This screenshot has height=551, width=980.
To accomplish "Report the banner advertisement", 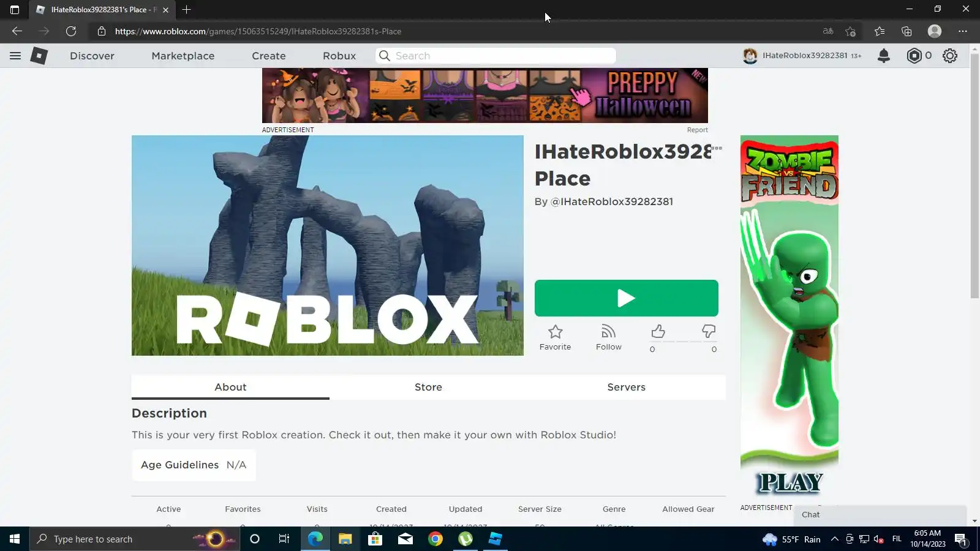I will point(697,130).
